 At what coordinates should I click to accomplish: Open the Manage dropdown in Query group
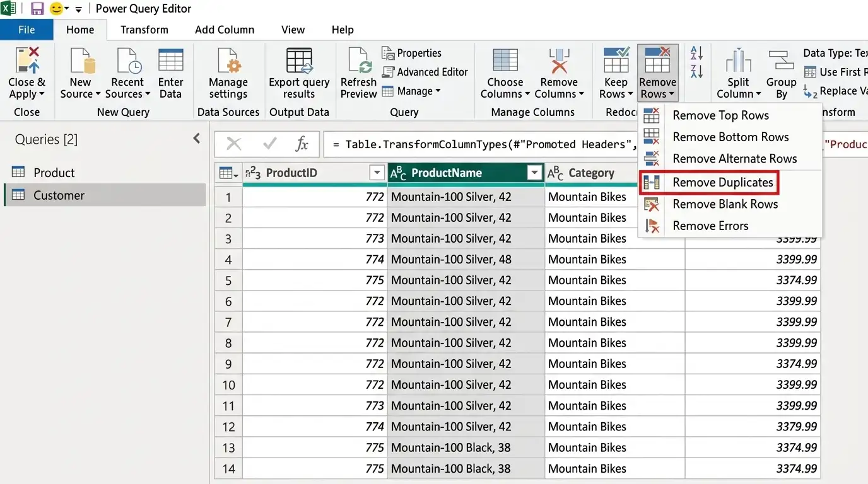(411, 91)
